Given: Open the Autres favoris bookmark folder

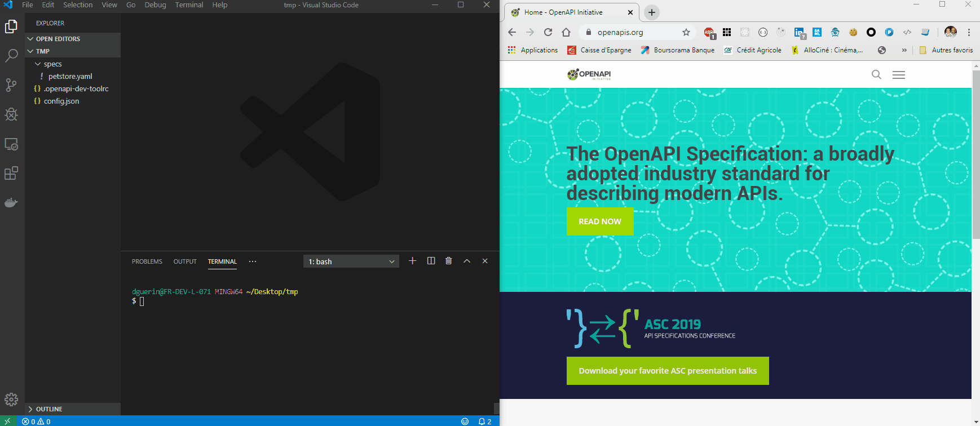Looking at the screenshot, I should (x=946, y=50).
